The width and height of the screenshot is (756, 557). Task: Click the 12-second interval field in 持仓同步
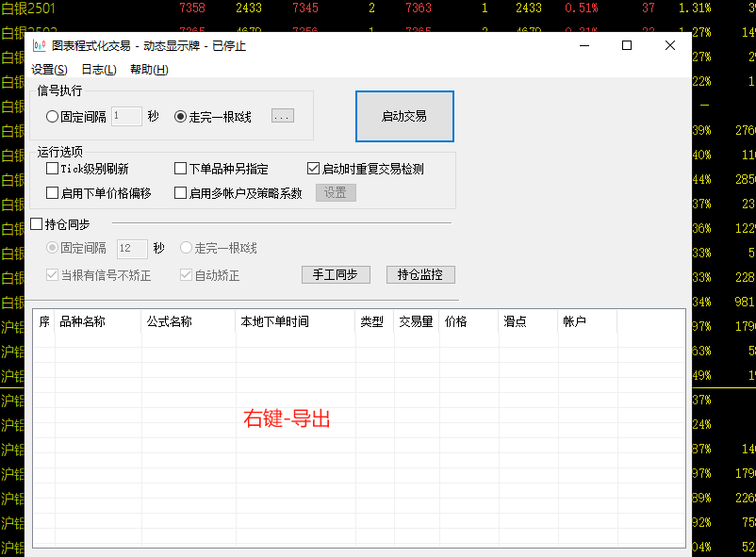coord(132,249)
